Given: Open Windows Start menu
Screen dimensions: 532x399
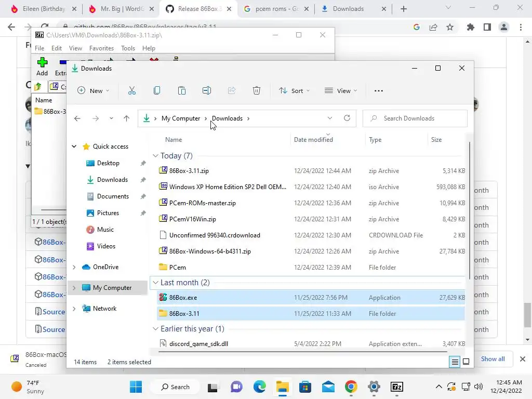Looking at the screenshot, I should point(136,387).
